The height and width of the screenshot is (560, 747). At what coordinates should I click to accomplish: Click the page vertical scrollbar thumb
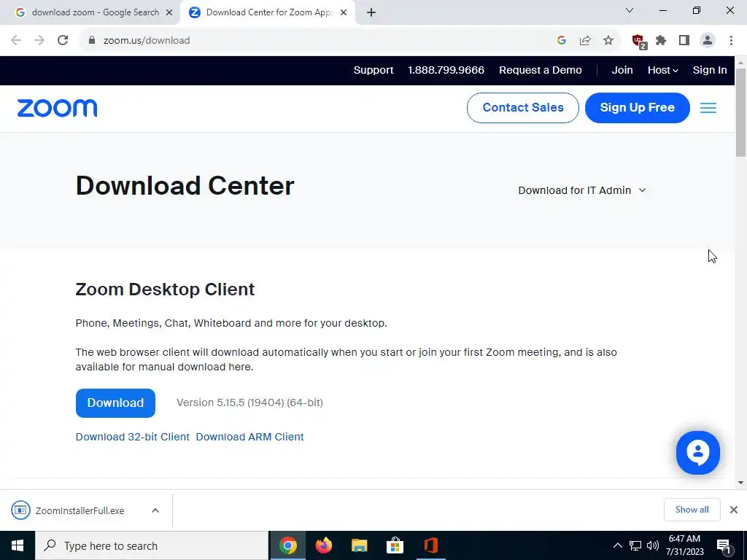point(741,112)
